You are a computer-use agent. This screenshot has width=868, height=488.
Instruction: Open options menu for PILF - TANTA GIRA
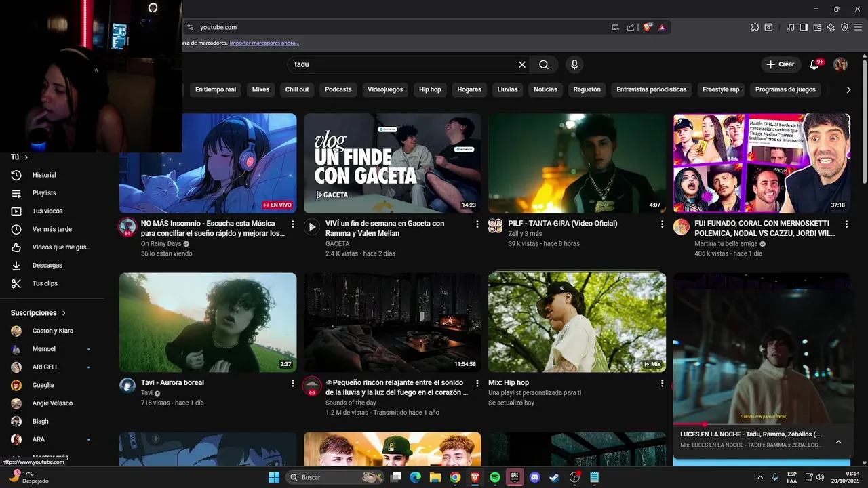coord(662,224)
